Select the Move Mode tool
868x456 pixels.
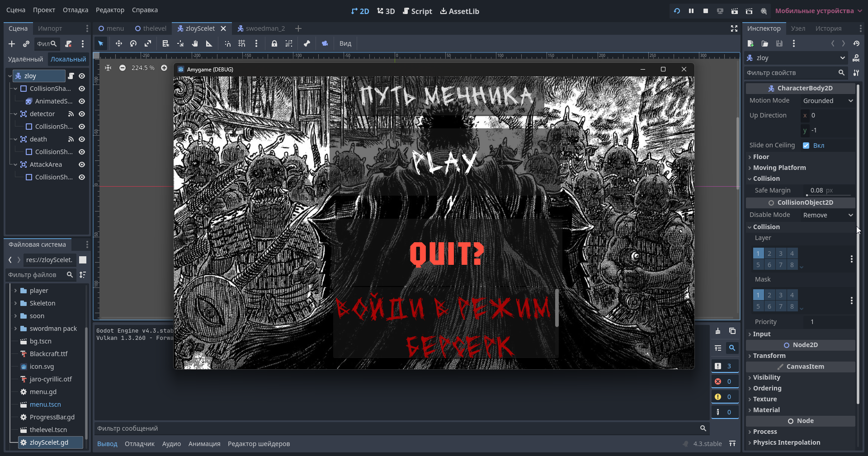click(x=118, y=43)
